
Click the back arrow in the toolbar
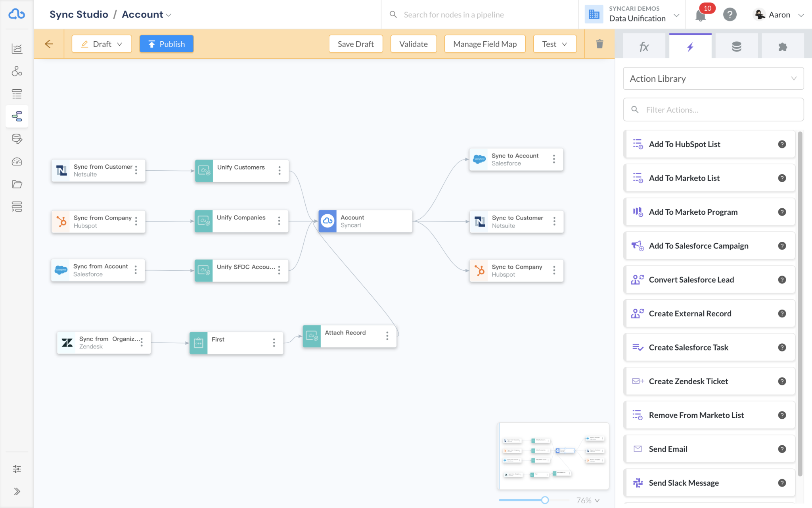point(49,44)
